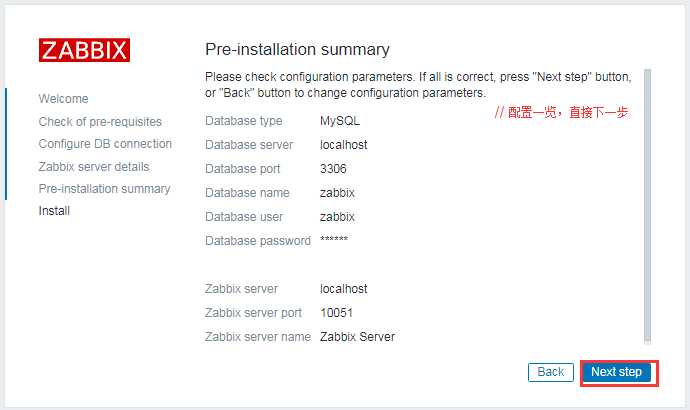This screenshot has height=410, width=690.
Task: Click the summary panel vertical scrollbar
Action: pyautogui.click(x=647, y=205)
